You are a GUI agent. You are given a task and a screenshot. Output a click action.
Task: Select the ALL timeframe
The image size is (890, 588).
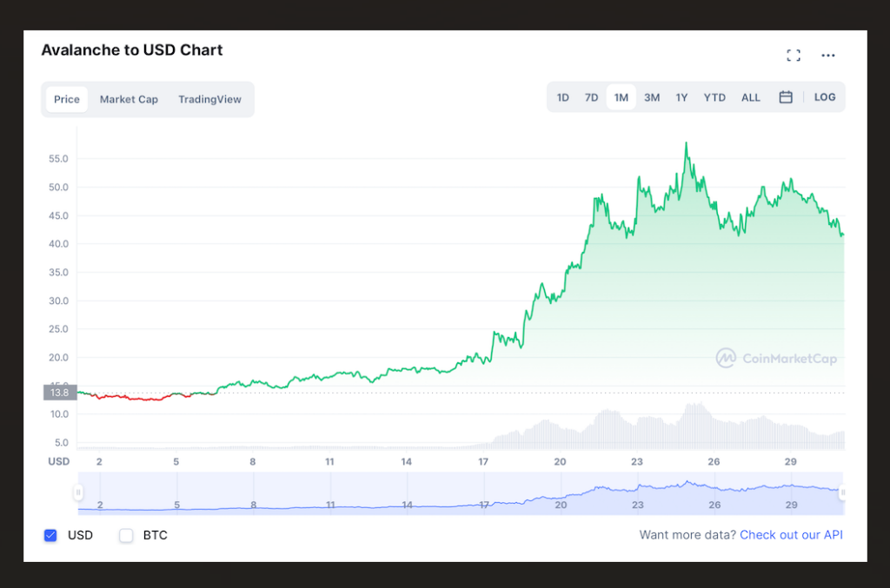(x=750, y=97)
